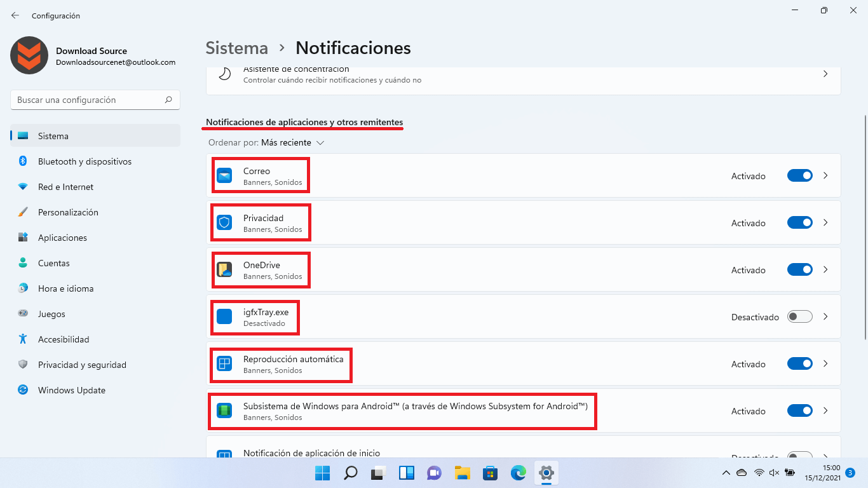Click the Reproducción automática icon
868x488 pixels.
tap(224, 364)
